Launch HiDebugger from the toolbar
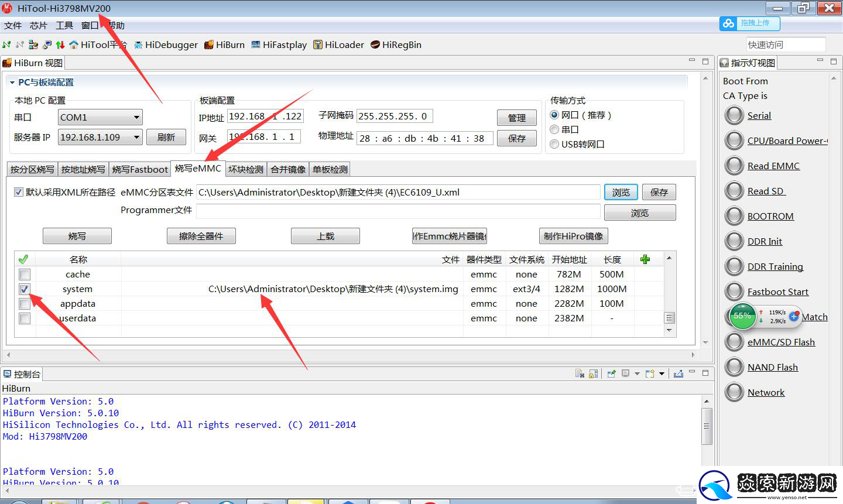843x504 pixels. (166, 44)
